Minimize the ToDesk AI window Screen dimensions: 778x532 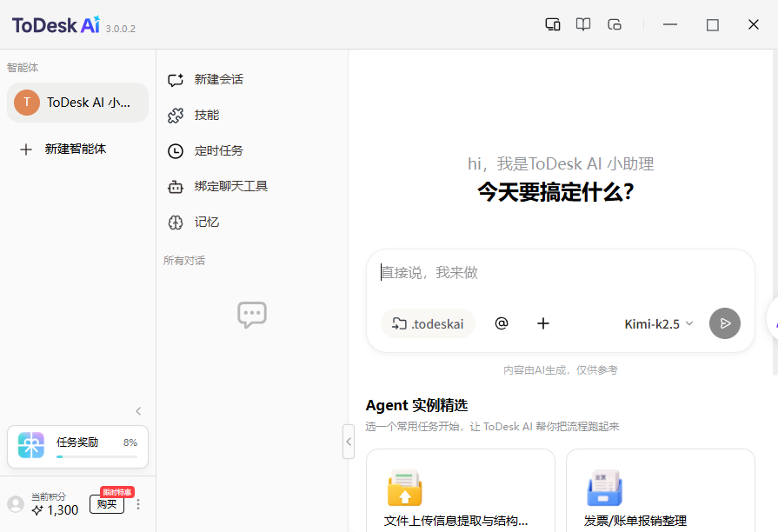(670, 24)
